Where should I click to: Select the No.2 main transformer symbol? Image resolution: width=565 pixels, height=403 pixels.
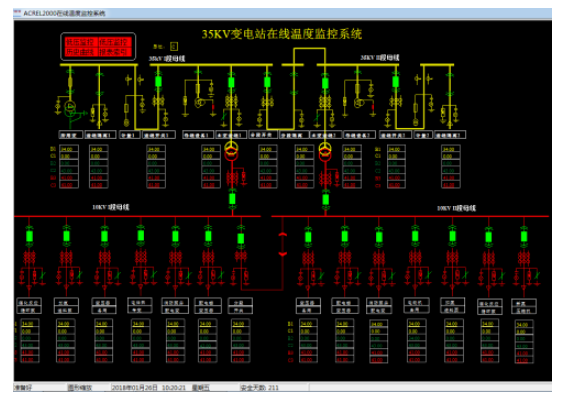point(325,151)
